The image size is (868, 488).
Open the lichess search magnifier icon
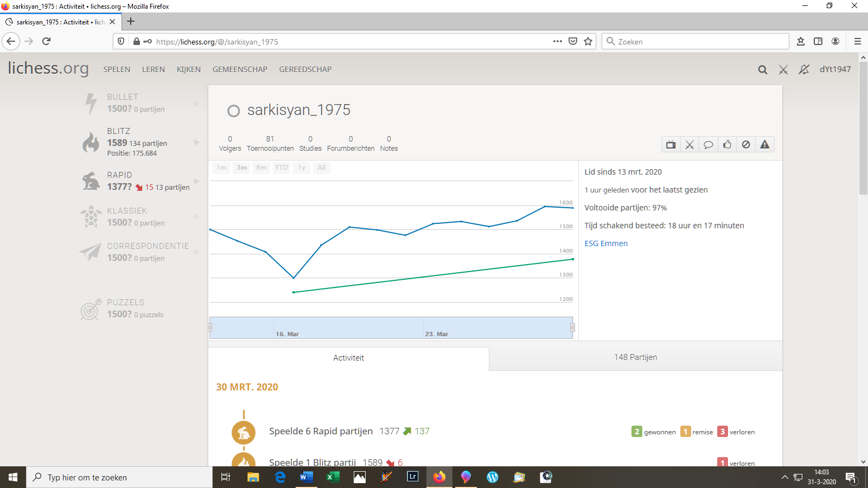tap(762, 69)
